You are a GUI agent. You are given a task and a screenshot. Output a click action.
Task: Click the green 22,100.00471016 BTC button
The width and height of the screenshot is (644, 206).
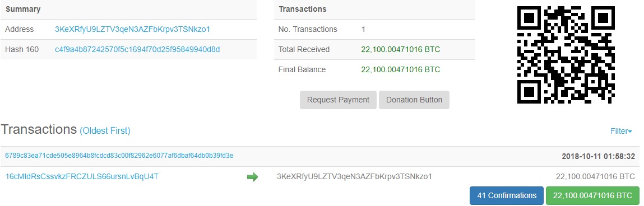coord(592,195)
